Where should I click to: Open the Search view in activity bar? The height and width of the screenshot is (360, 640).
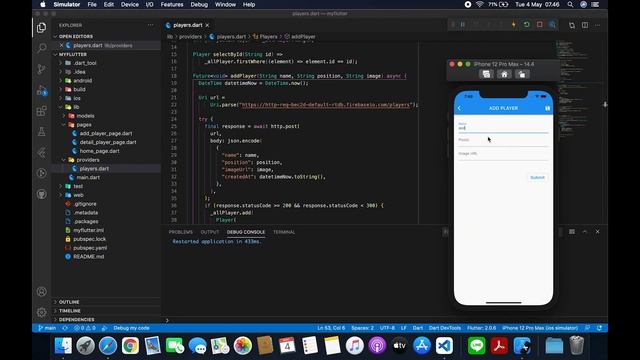[x=41, y=48]
